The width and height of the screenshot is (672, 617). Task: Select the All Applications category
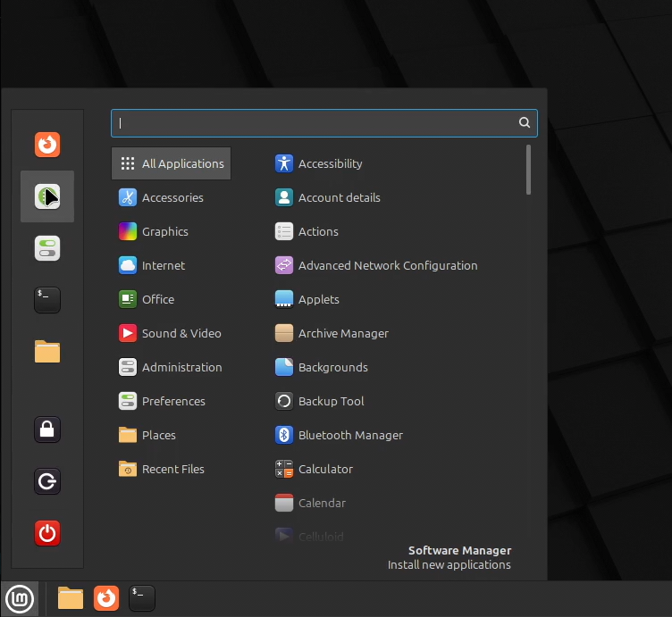171,163
